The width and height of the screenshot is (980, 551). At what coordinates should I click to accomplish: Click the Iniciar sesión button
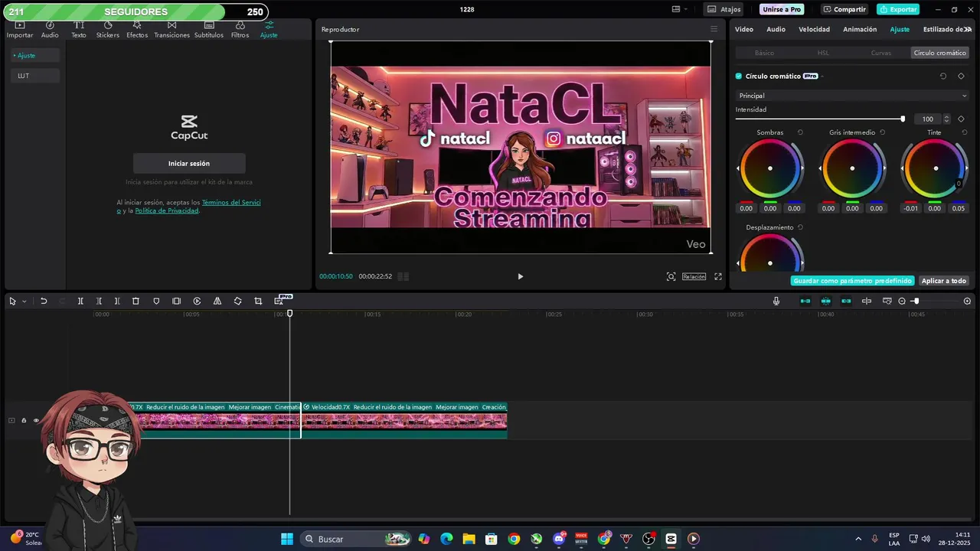pyautogui.click(x=189, y=163)
